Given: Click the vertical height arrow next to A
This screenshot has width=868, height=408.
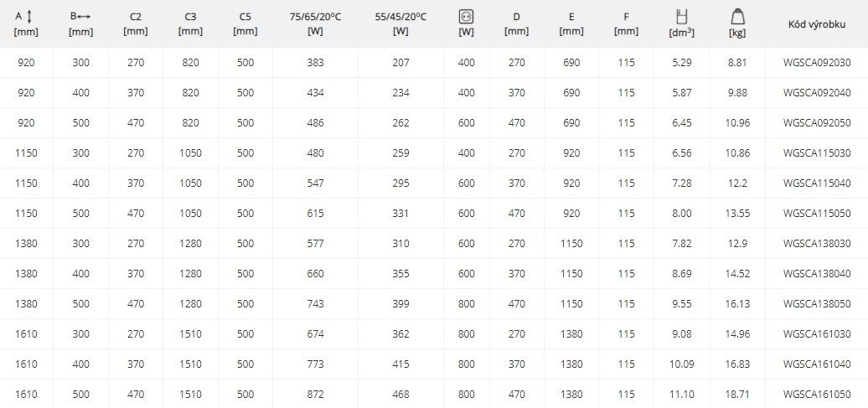Looking at the screenshot, I should click(30, 17).
